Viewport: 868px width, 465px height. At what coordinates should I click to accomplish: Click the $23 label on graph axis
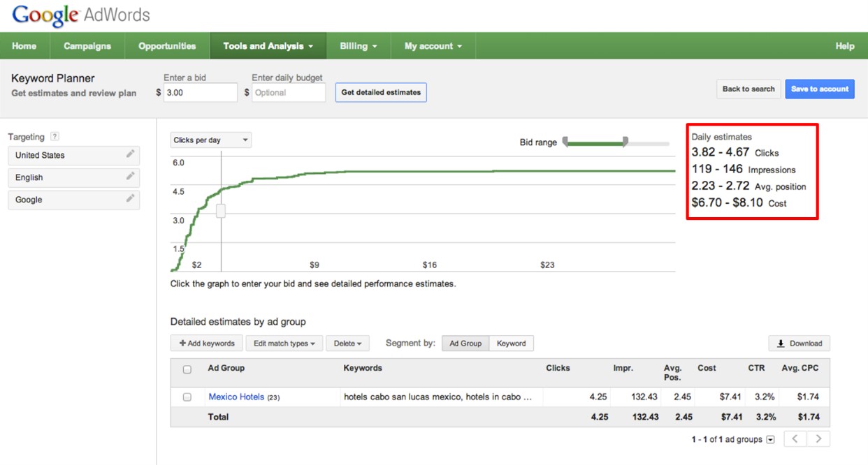pos(547,265)
